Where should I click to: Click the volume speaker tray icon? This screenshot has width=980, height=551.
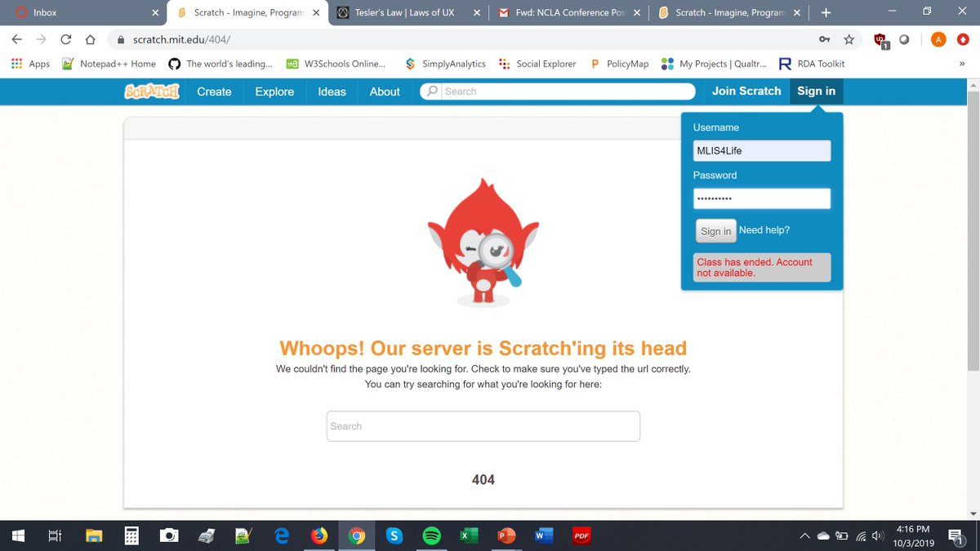[x=878, y=535]
